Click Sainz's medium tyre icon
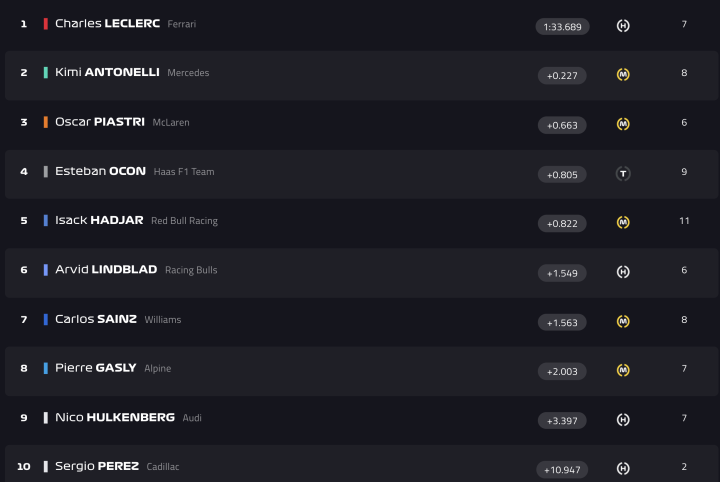This screenshot has height=482, width=720. [623, 321]
